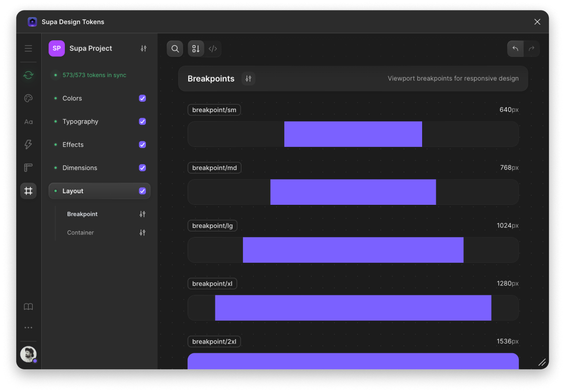Open the documentation book icon
Screen dimensions: 565x392
coord(28,306)
